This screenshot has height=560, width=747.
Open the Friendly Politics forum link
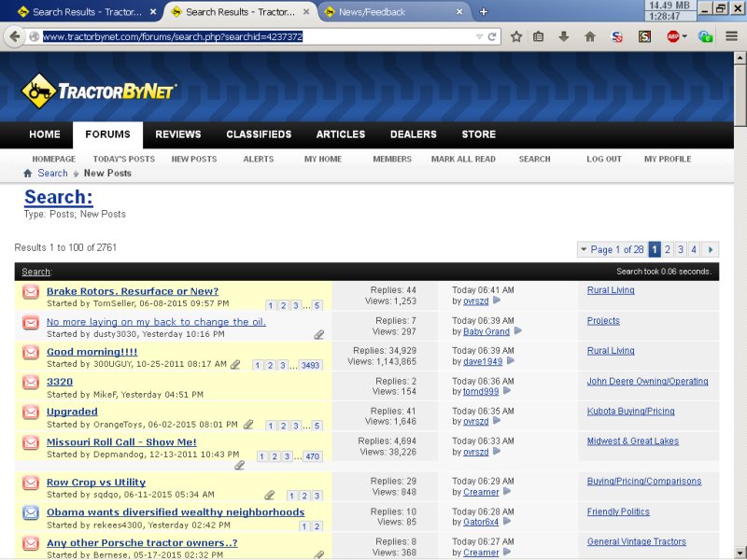pyautogui.click(x=618, y=511)
